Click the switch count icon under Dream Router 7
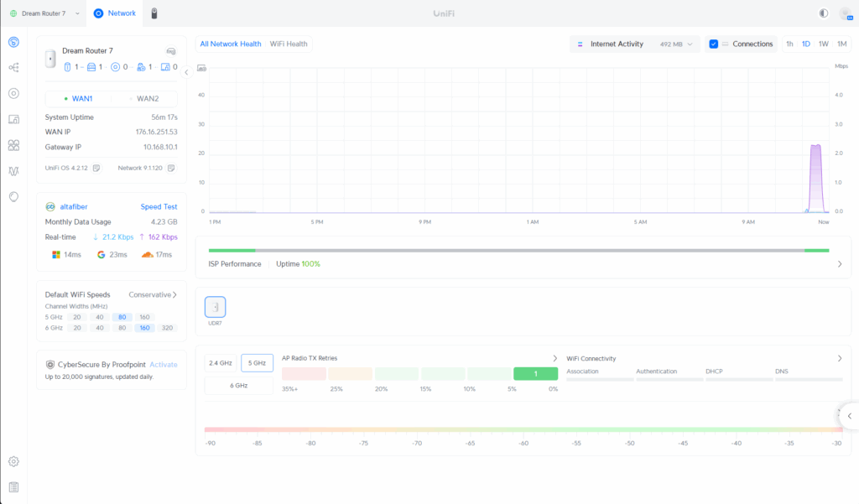This screenshot has height=504, width=859. click(x=91, y=67)
